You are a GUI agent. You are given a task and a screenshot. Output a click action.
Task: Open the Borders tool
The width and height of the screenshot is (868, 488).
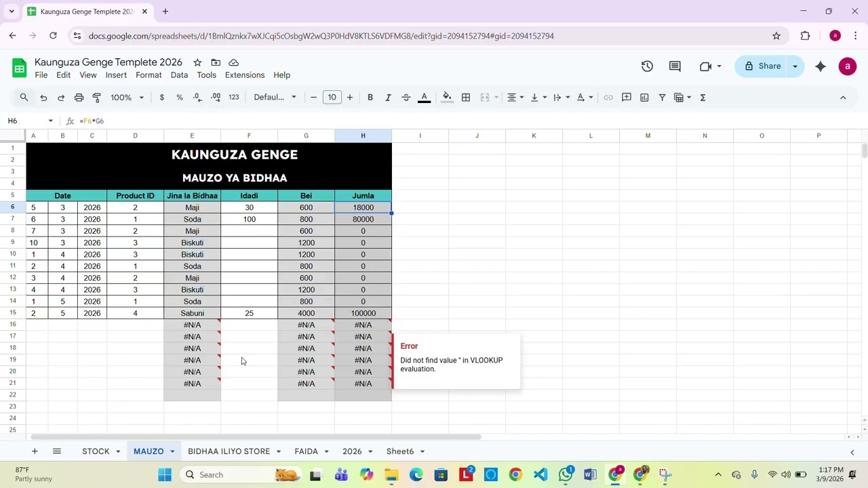coord(466,98)
